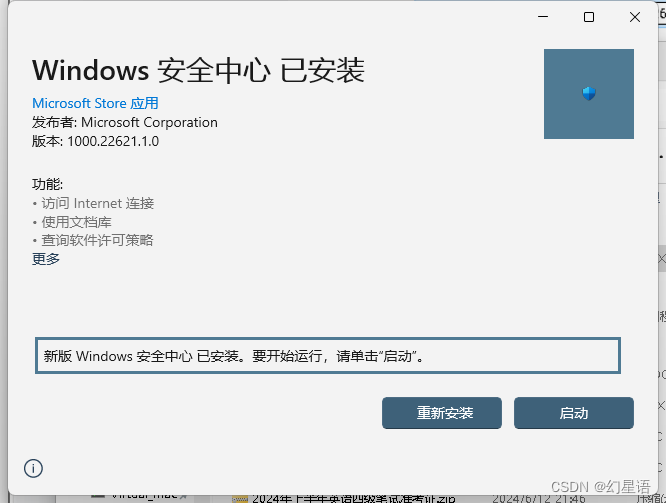Select the title text Windows 安全中心 已安装
The width and height of the screenshot is (666, 503).
point(198,71)
